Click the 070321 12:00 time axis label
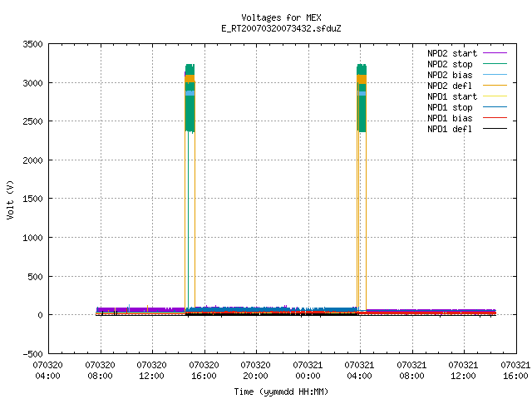Viewport: 532px width, 399px height. pyautogui.click(x=463, y=371)
